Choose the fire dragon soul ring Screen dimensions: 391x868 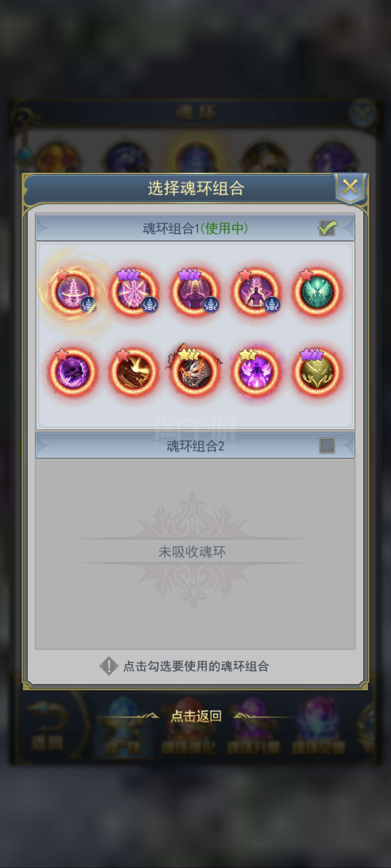tap(134, 371)
